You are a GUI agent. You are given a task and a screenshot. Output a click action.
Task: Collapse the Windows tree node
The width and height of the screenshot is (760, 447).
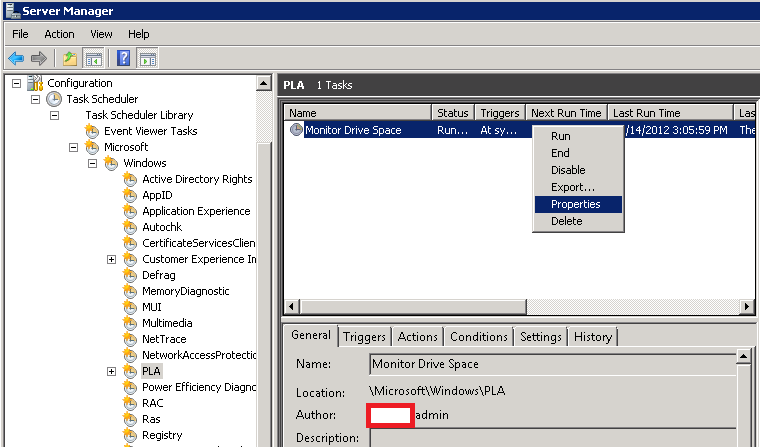tap(92, 163)
